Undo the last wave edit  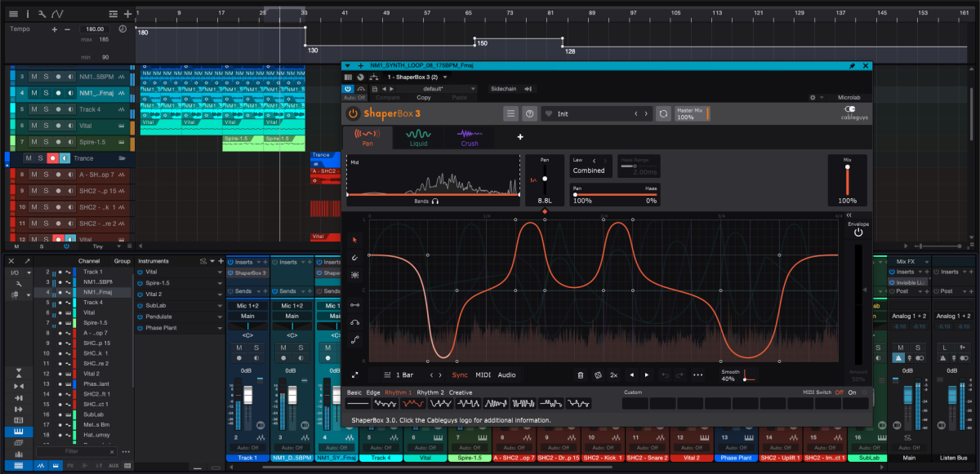click(664, 375)
